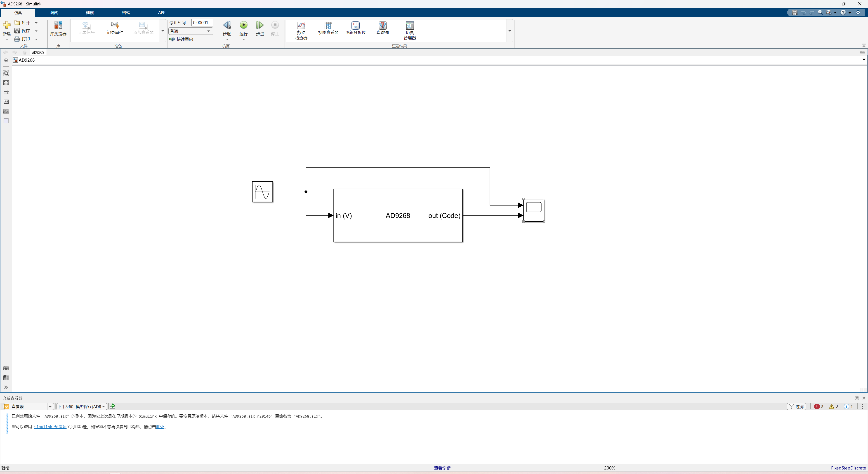Open the 逻辑分析仪 Logic Analyzer
Image resolution: width=868 pixels, height=474 pixels.
pyautogui.click(x=355, y=28)
